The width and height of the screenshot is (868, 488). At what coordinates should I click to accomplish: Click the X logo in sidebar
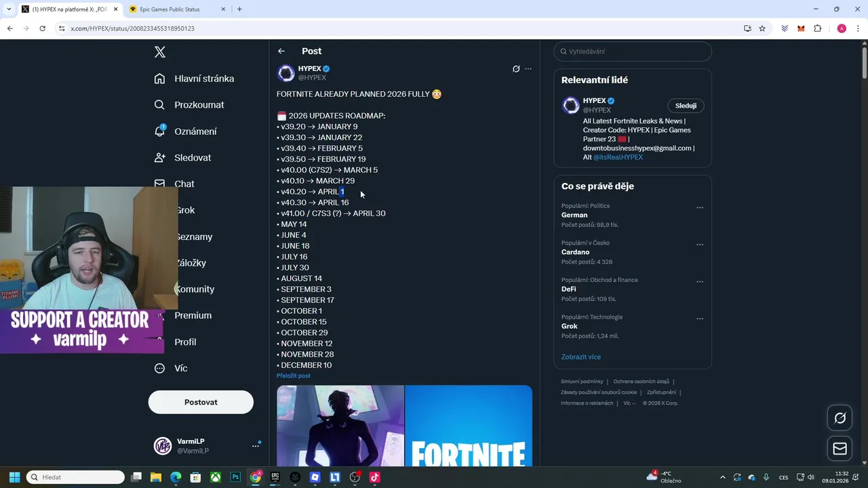160,52
